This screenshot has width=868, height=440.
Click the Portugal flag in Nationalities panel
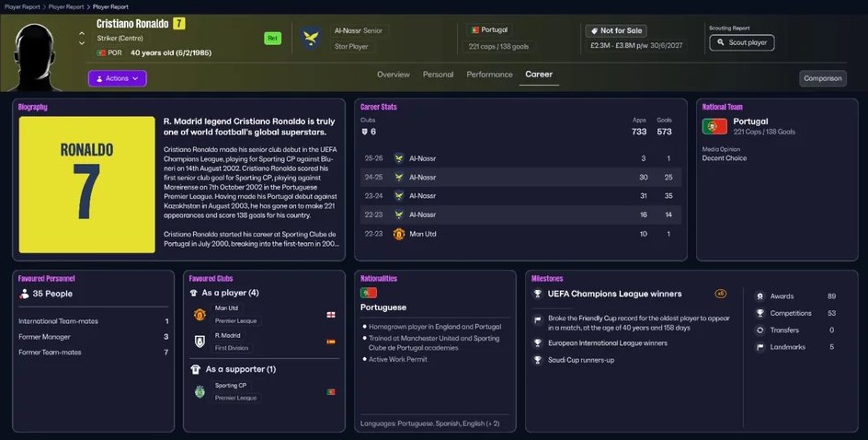pyautogui.click(x=368, y=293)
